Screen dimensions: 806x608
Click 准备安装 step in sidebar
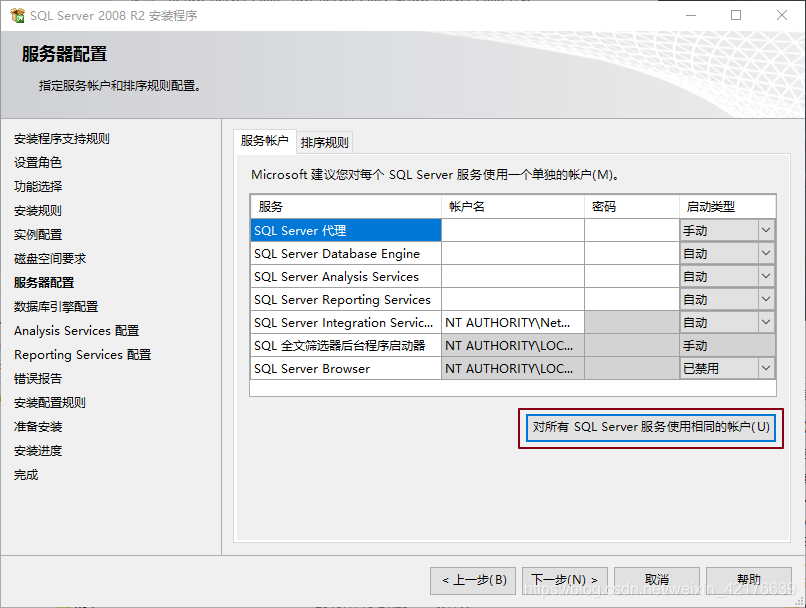click(38, 427)
